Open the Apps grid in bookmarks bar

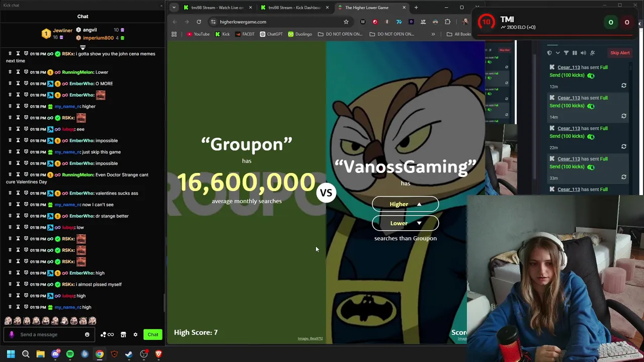pos(174,34)
